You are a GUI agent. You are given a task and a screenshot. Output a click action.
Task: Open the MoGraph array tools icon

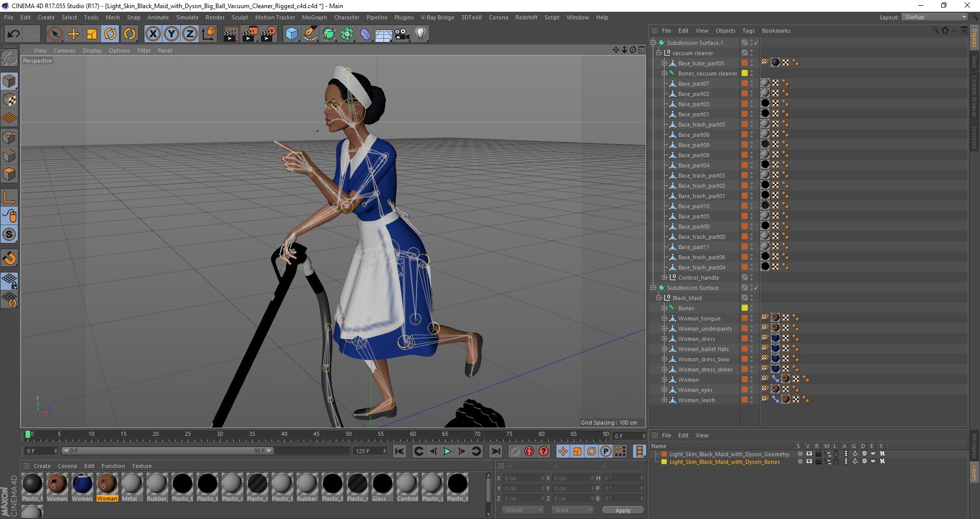pos(347,34)
